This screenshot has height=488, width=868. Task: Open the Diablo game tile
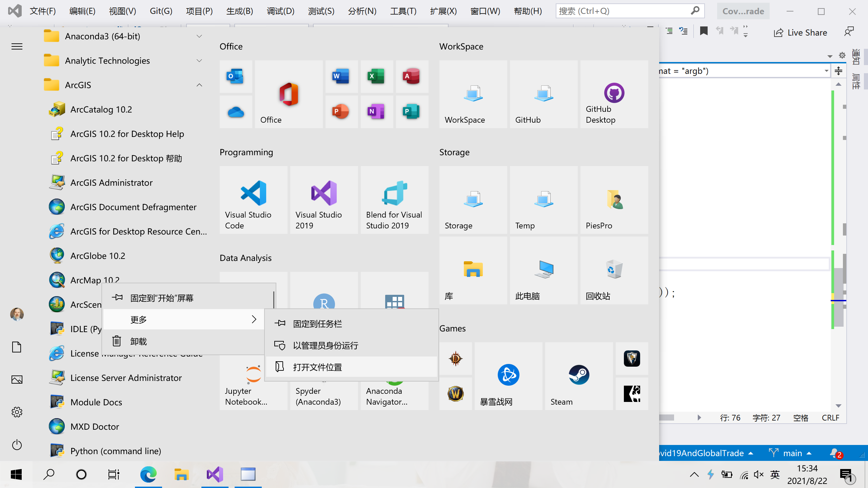[x=455, y=359]
